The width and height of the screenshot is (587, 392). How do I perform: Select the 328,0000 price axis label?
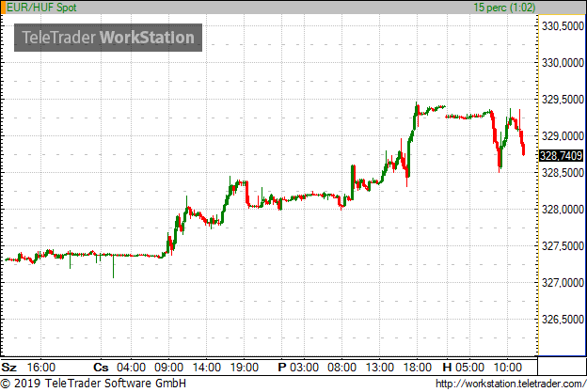click(563, 210)
